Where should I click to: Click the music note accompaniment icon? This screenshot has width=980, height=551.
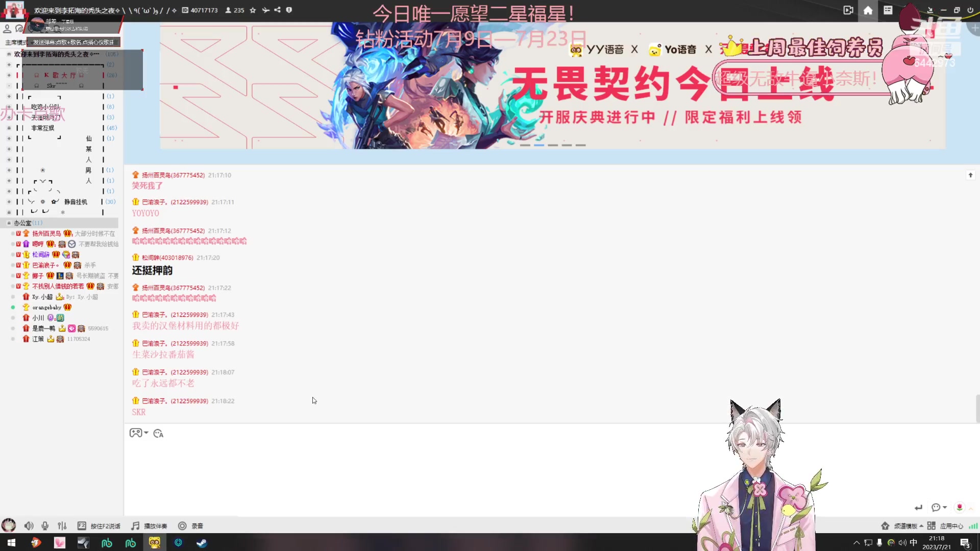point(135,526)
